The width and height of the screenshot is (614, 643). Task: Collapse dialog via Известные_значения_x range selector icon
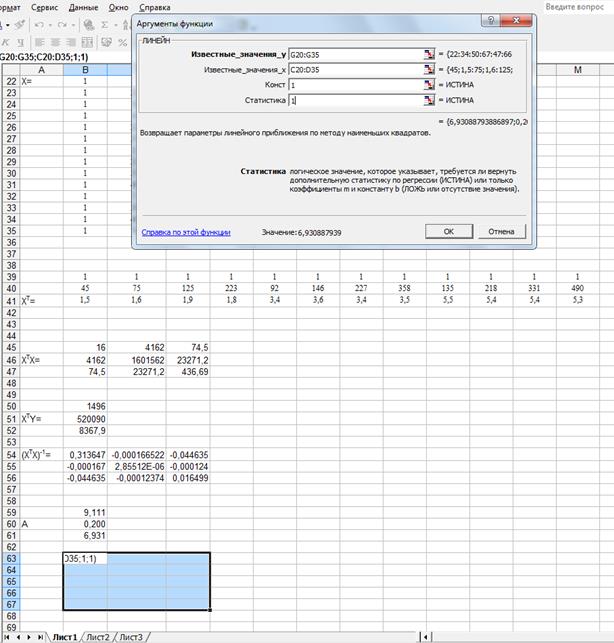[x=429, y=69]
